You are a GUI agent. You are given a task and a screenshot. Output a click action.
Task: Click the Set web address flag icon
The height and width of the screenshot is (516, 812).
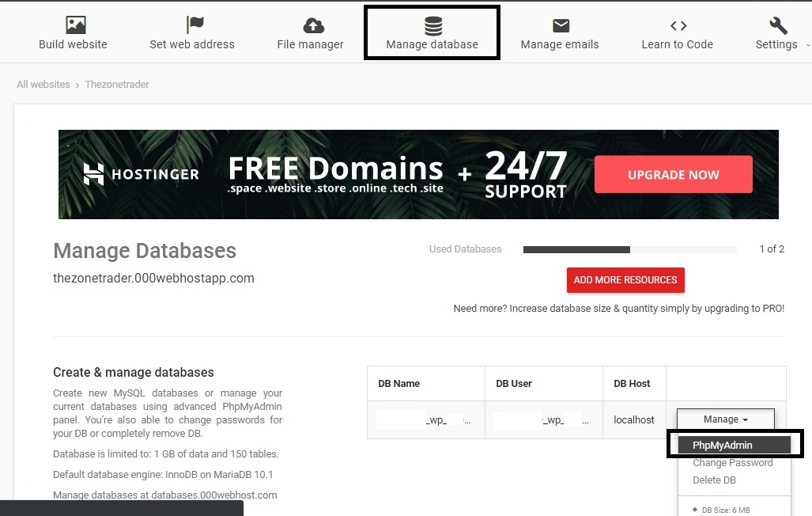[195, 25]
